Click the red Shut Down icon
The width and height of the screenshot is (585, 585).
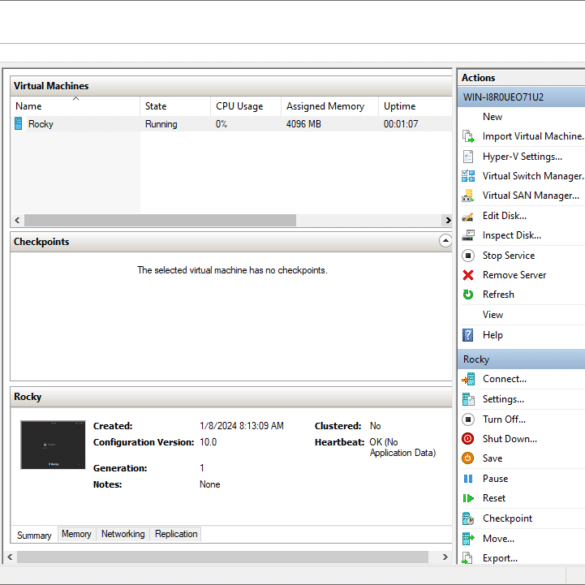pos(468,439)
